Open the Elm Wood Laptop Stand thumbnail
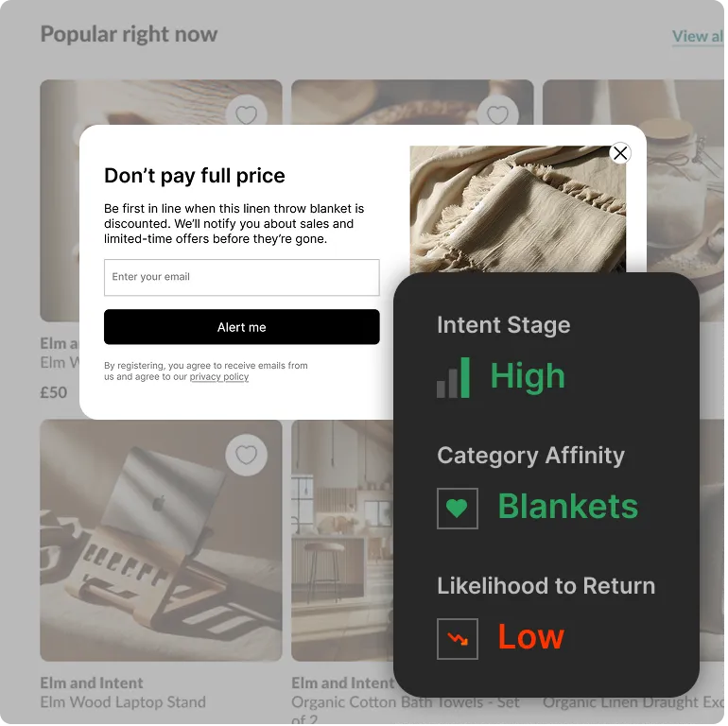Screen dimensions: 728x726 (x=162, y=543)
